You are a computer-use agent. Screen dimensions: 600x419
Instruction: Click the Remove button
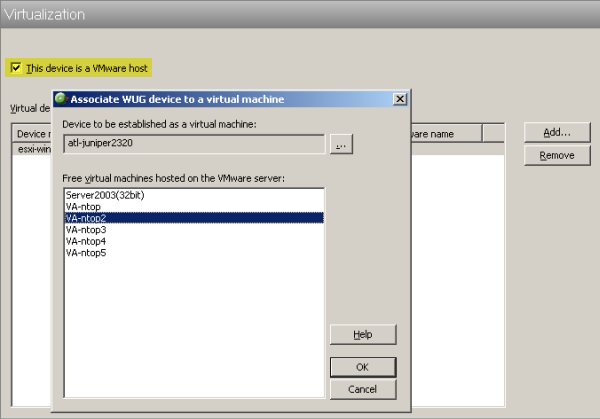(x=557, y=155)
